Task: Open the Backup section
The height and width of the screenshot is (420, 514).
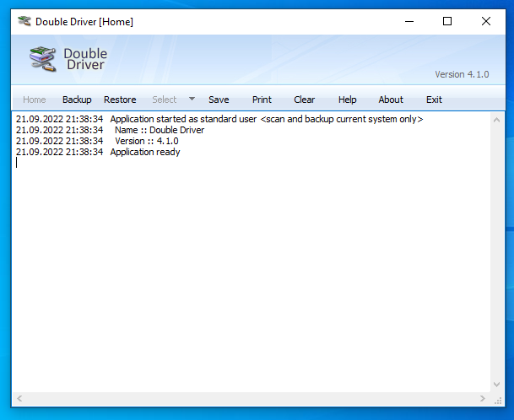Action: 77,100
